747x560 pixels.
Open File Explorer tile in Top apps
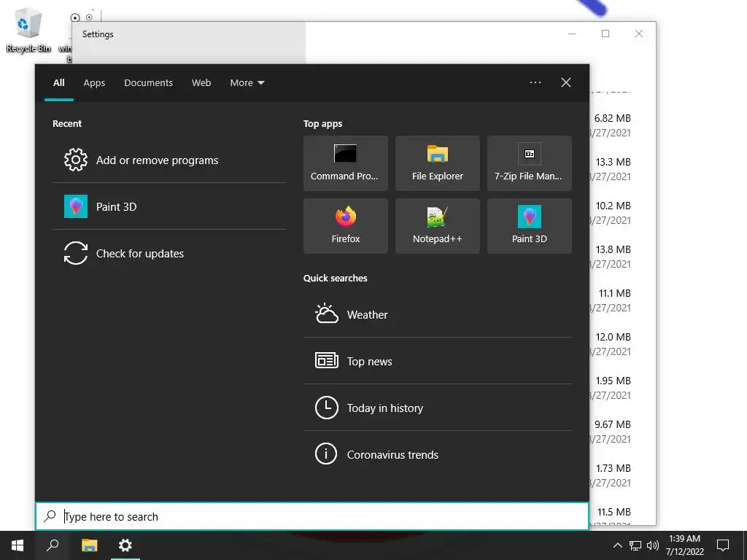(x=438, y=163)
